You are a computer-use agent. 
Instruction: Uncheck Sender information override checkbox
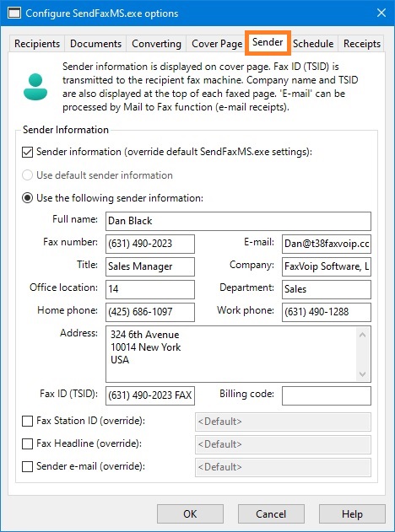27,152
